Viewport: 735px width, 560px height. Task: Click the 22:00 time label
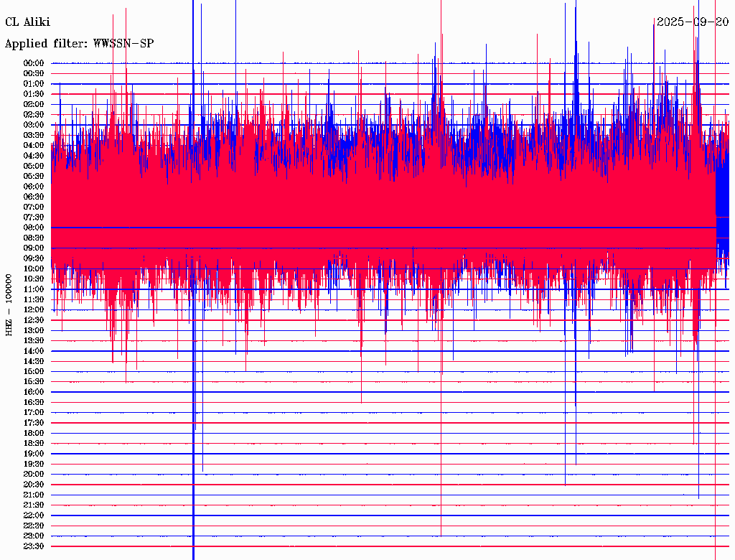coord(34,515)
